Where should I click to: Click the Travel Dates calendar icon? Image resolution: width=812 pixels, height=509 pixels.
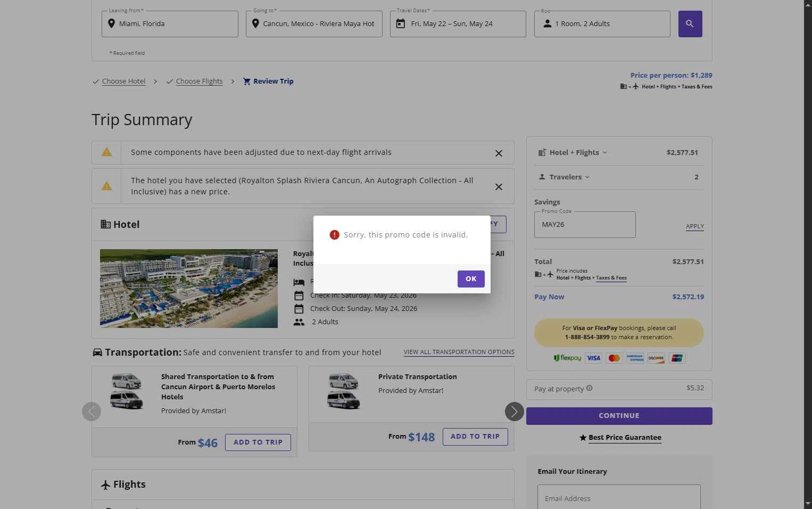pos(401,23)
